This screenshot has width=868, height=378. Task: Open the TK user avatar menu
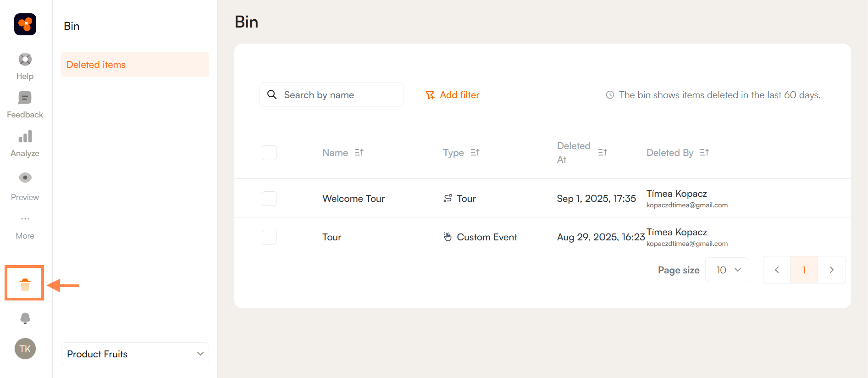(x=25, y=349)
